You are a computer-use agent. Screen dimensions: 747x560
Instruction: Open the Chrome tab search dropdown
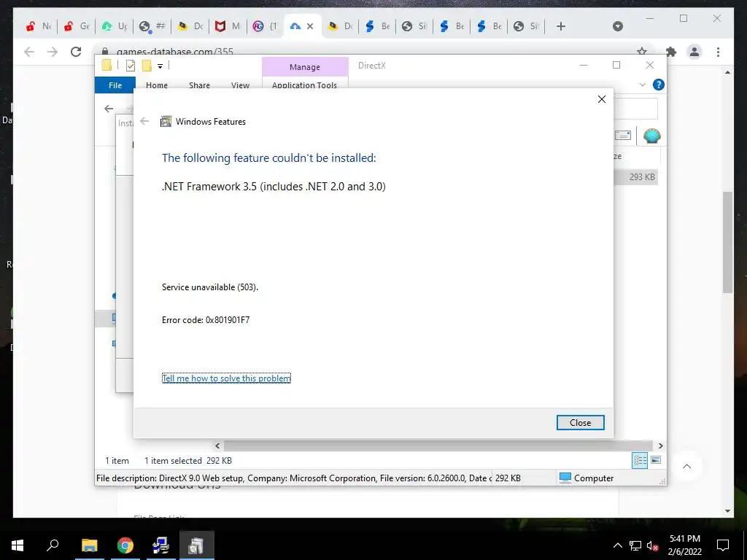pyautogui.click(x=617, y=26)
